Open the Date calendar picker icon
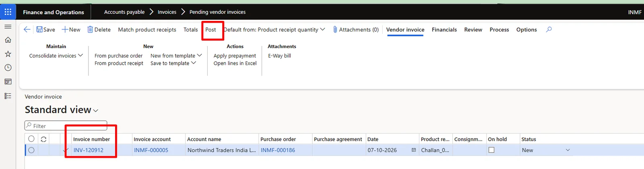 (x=413, y=150)
